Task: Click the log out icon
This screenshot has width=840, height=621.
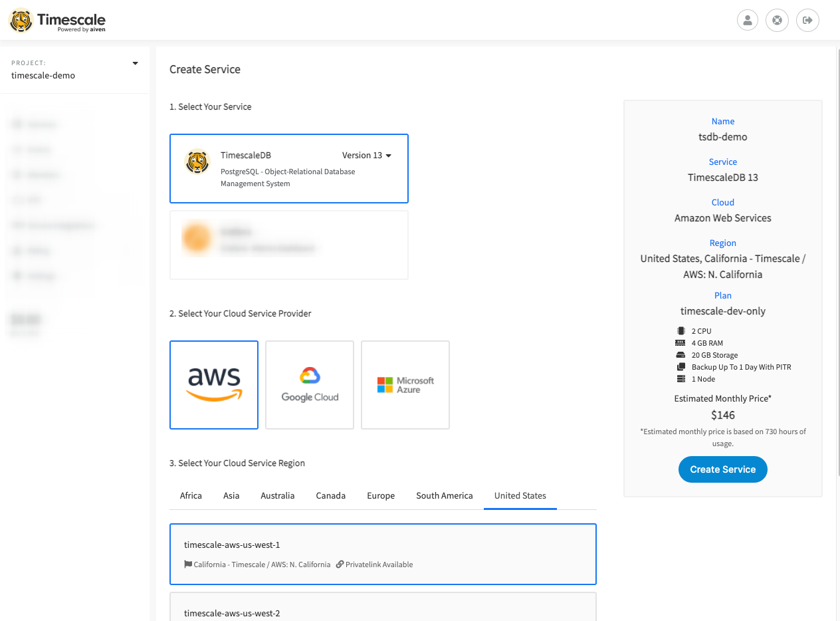Action: click(808, 20)
